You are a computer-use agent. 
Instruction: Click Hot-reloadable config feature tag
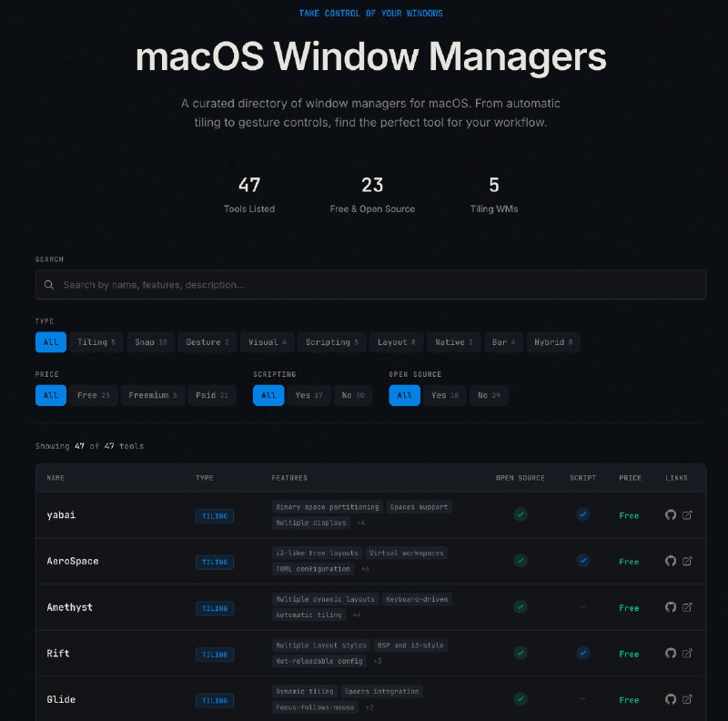[319, 661]
